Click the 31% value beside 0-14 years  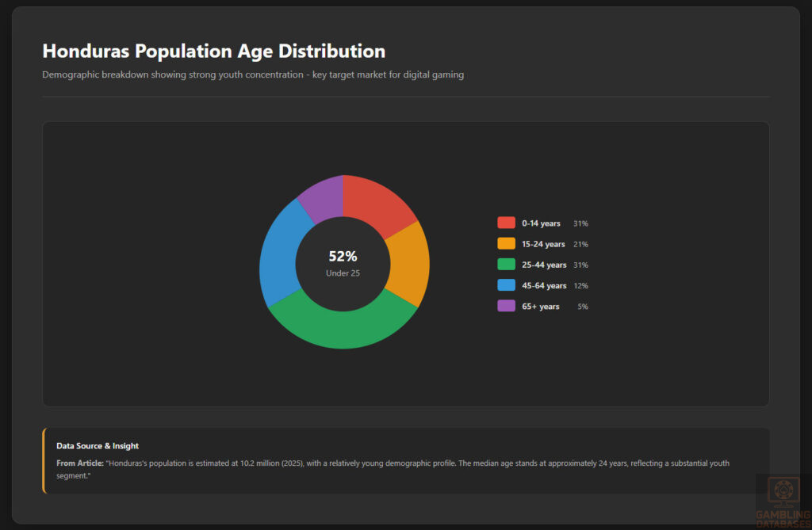pos(583,223)
